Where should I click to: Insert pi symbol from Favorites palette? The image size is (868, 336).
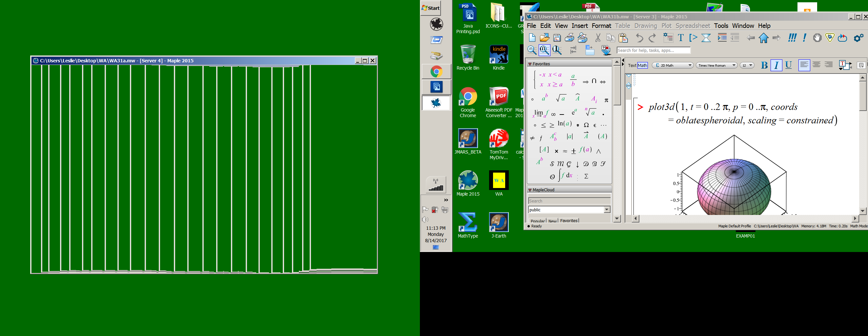[606, 100]
